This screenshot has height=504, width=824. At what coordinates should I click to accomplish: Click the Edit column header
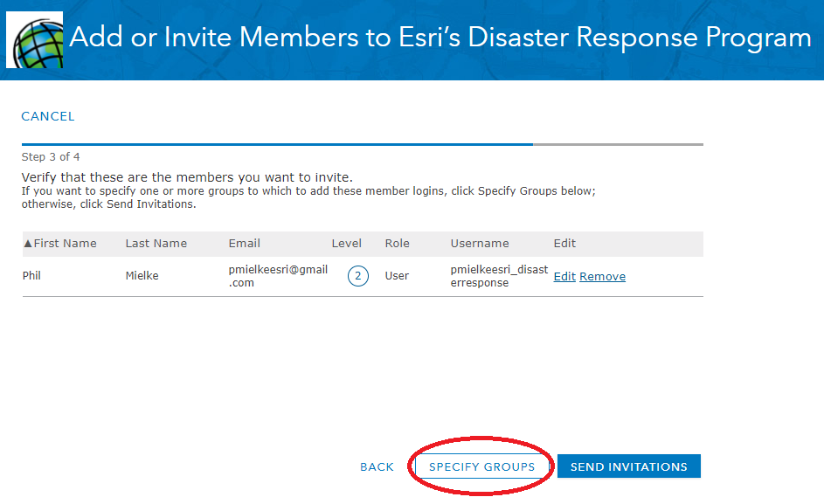tap(565, 244)
